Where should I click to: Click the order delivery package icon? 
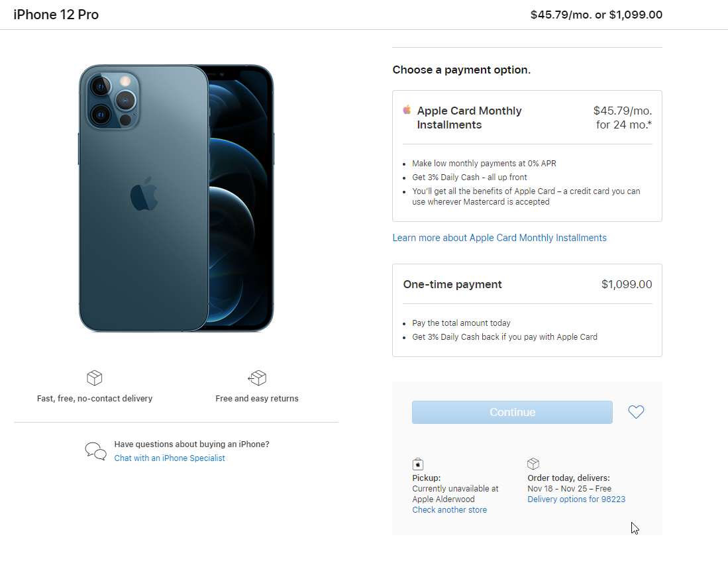coord(533,464)
